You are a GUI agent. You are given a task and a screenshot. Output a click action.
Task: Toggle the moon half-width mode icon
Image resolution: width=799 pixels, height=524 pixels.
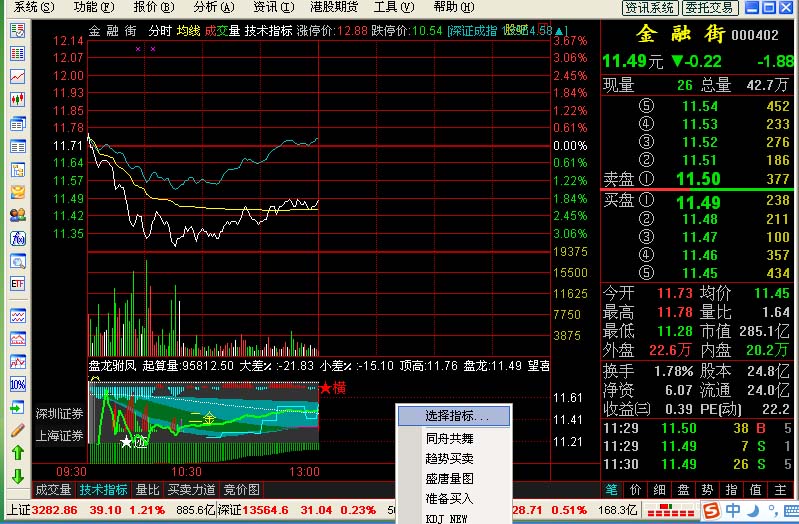[x=754, y=511]
